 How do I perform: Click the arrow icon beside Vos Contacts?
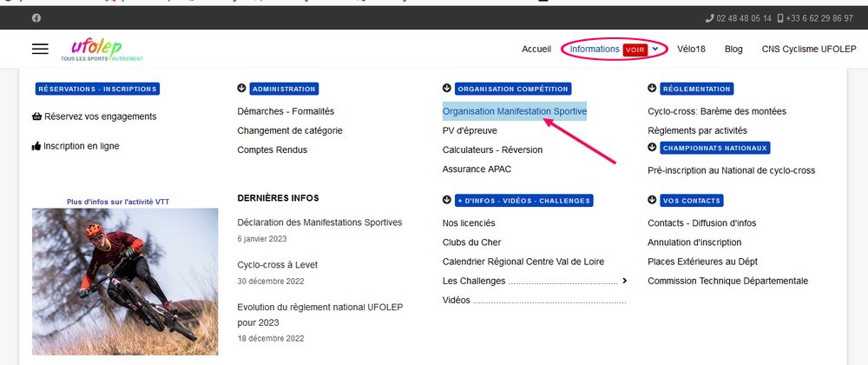tap(652, 200)
